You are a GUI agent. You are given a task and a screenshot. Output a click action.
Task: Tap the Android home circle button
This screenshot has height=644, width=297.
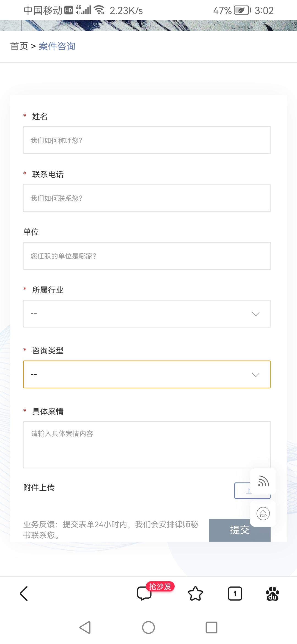click(148, 627)
